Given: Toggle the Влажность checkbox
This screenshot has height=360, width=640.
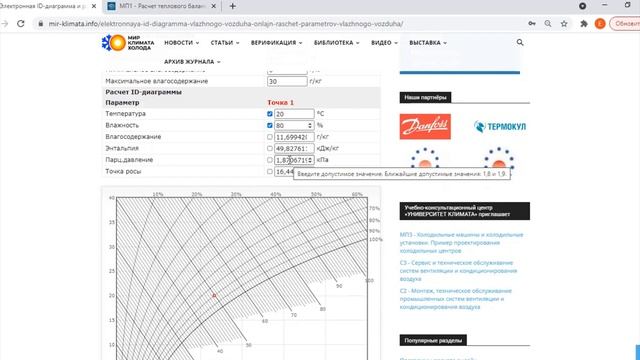Looking at the screenshot, I should pos(270,125).
